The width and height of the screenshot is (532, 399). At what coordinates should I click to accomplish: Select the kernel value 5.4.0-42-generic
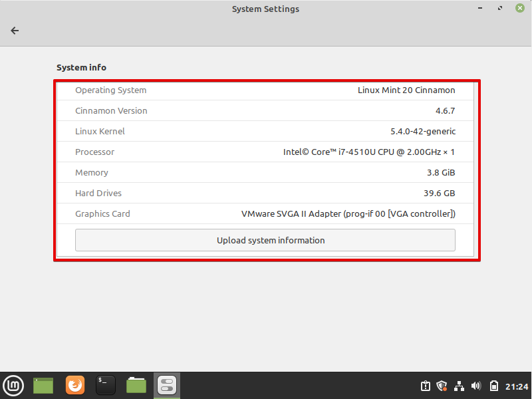pyautogui.click(x=423, y=132)
